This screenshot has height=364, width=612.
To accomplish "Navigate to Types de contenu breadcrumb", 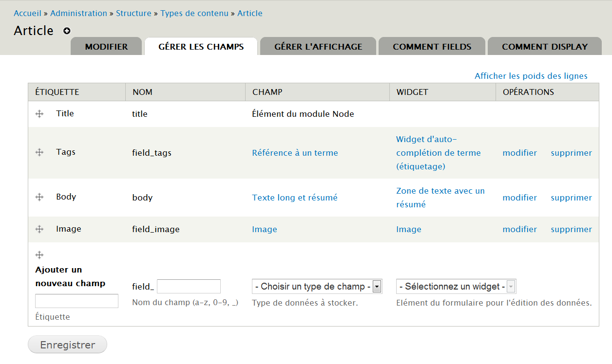I will pos(194,13).
